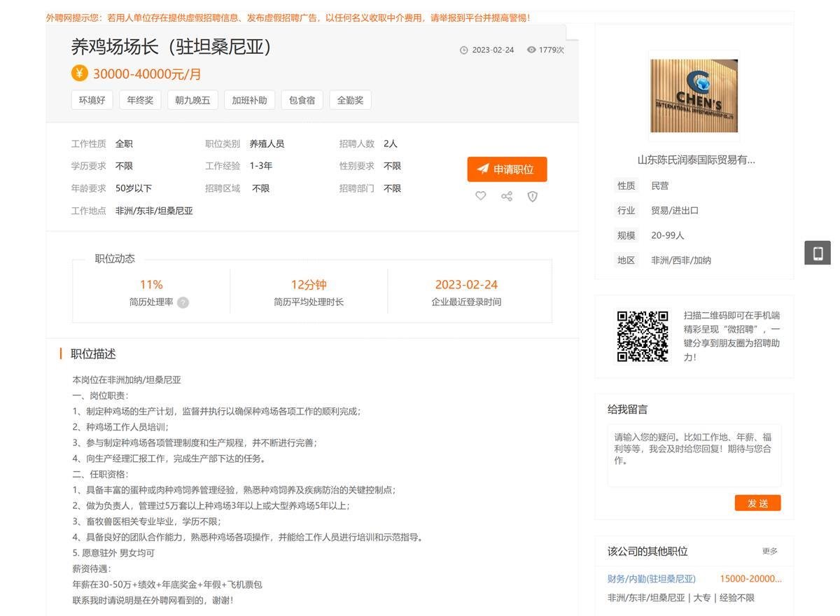Favorite this job using the heart icon
This screenshot has width=840, height=616.
click(x=481, y=196)
